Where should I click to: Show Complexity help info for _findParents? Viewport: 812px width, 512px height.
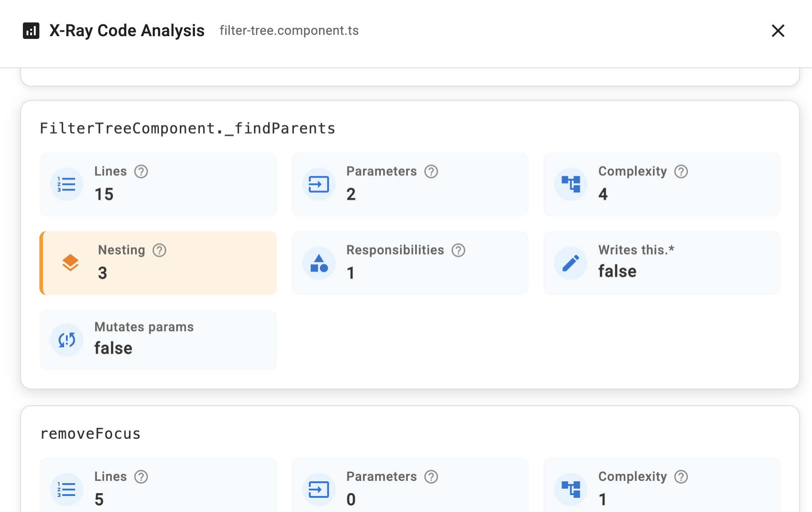point(681,171)
